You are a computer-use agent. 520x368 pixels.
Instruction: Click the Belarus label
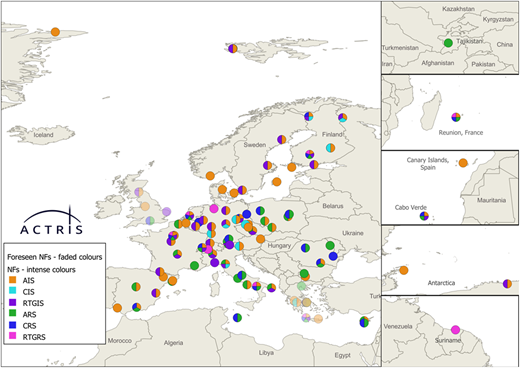[333, 206]
